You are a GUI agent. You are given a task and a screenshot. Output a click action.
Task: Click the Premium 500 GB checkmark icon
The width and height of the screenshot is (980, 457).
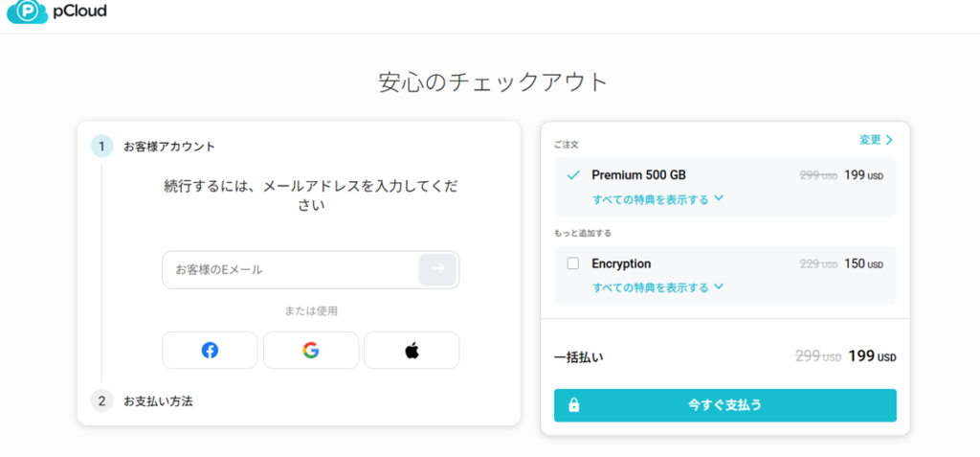[x=573, y=175]
